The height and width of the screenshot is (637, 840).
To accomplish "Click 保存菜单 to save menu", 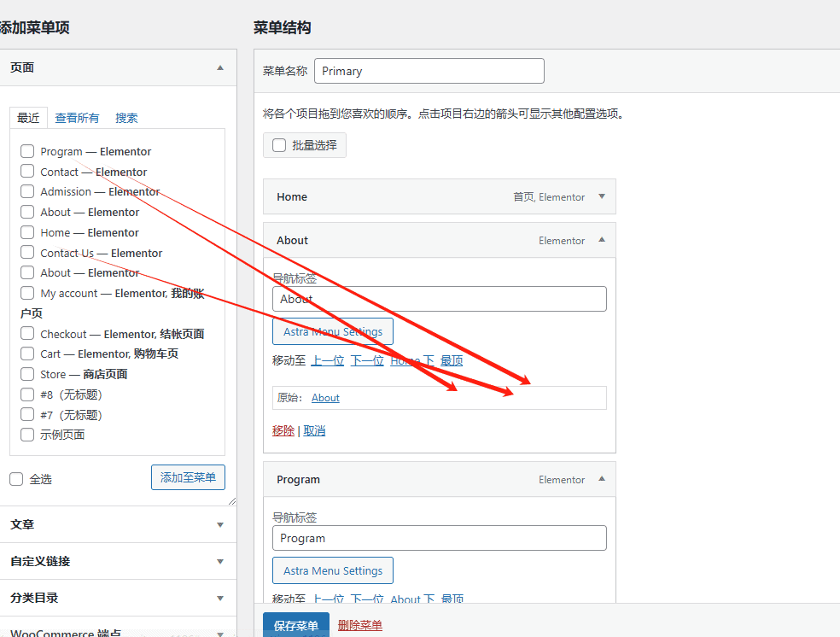I will [x=296, y=625].
